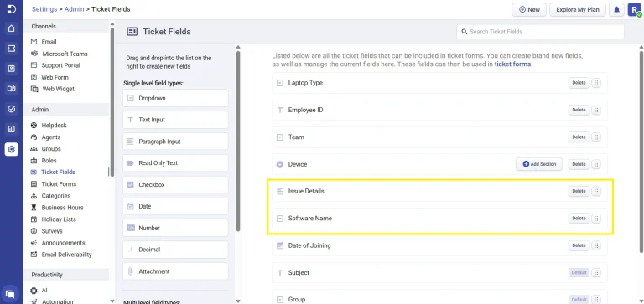The width and height of the screenshot is (644, 304).
Task: Open the Settings gear icon in left rail
Action: pyautogui.click(x=12, y=149)
